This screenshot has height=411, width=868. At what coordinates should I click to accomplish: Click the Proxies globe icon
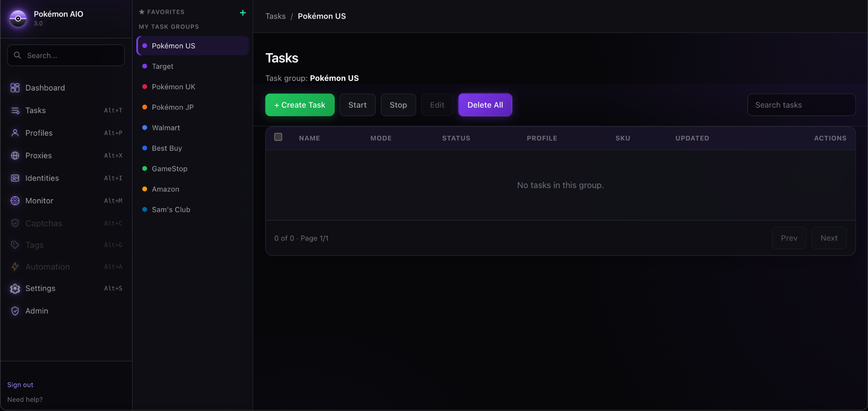(x=15, y=156)
